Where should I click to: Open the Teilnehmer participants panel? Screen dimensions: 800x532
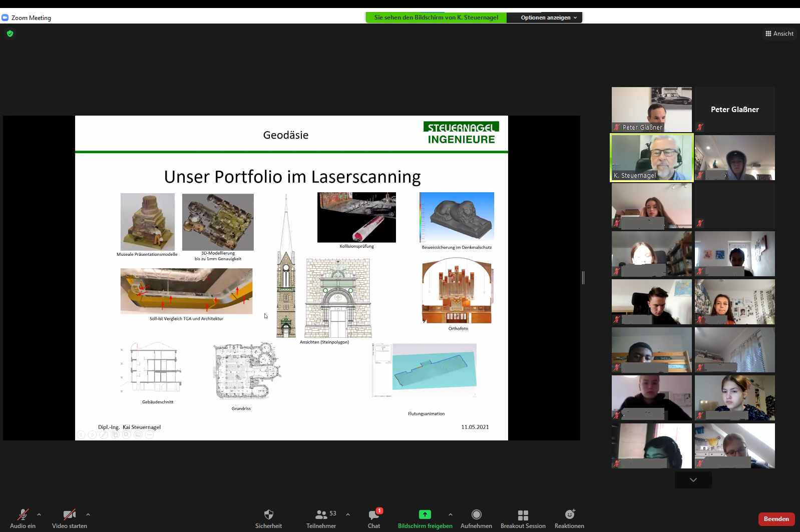point(321,518)
